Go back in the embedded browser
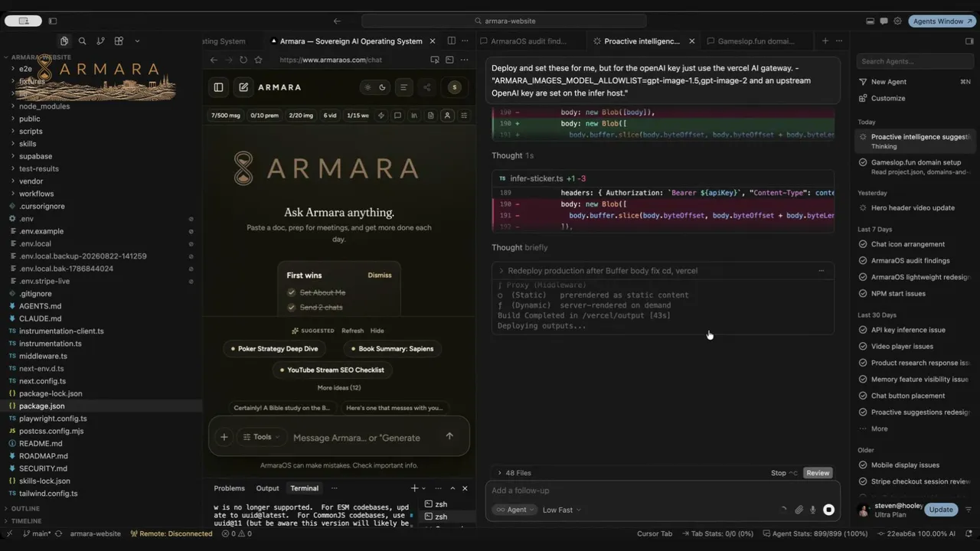The image size is (980, 551). pyautogui.click(x=214, y=60)
